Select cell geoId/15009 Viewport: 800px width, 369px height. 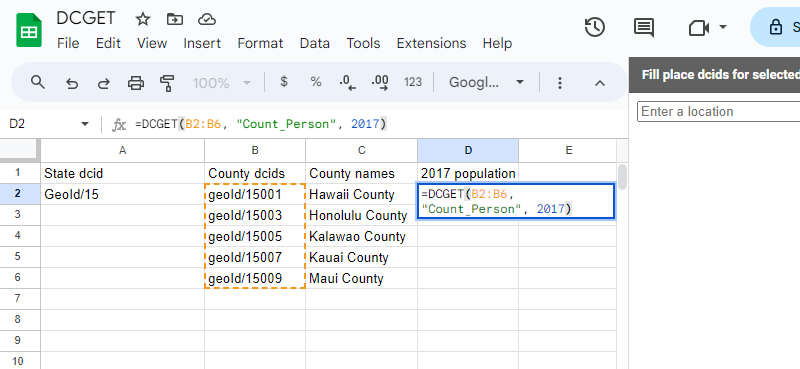[255, 278]
